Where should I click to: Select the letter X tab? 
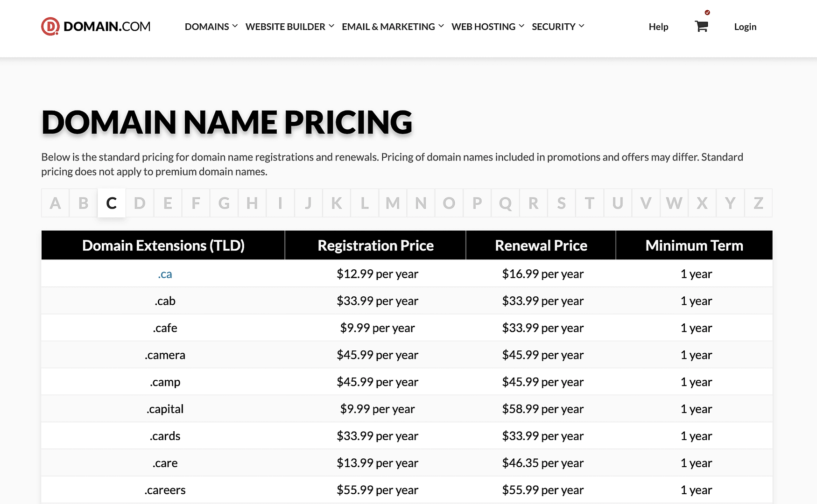(702, 203)
